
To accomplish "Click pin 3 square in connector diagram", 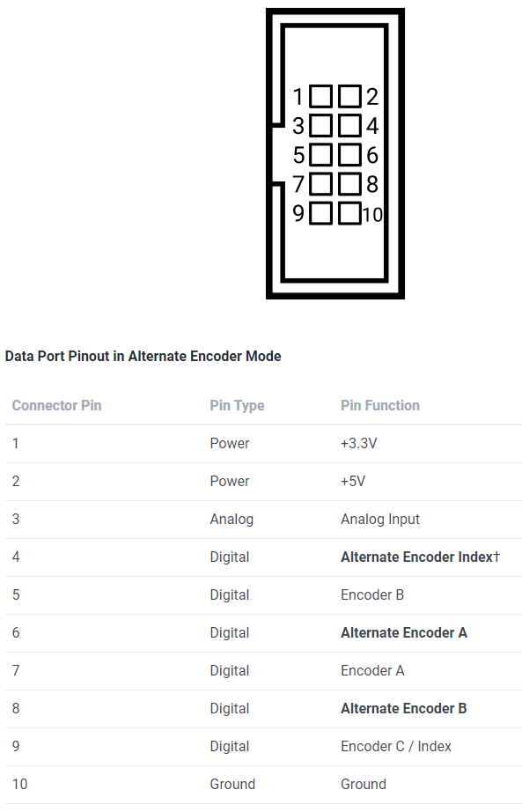I will (x=321, y=125).
